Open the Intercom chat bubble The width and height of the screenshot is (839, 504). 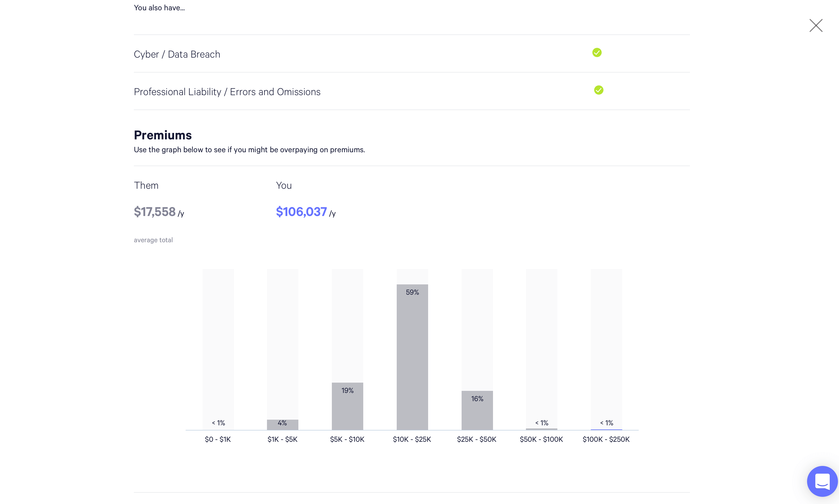pyautogui.click(x=822, y=481)
